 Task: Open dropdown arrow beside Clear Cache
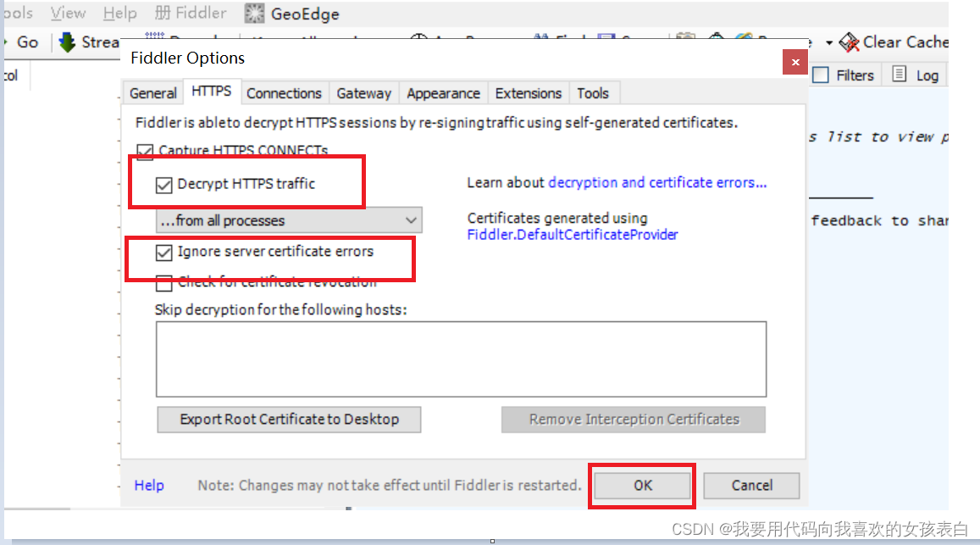click(x=828, y=43)
